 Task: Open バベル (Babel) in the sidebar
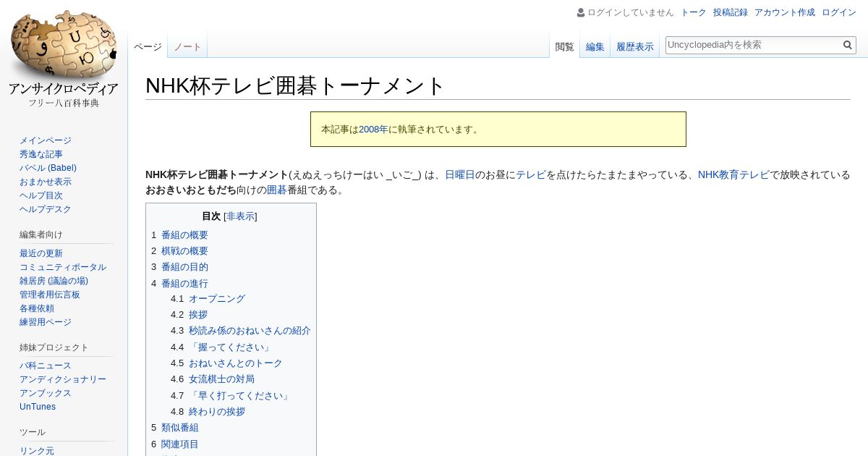point(48,168)
